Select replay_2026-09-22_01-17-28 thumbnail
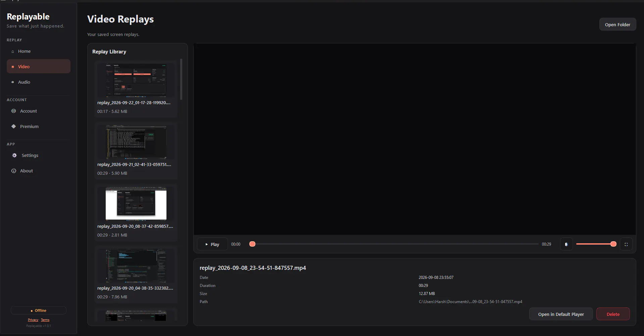This screenshot has height=336, width=644. (x=136, y=80)
